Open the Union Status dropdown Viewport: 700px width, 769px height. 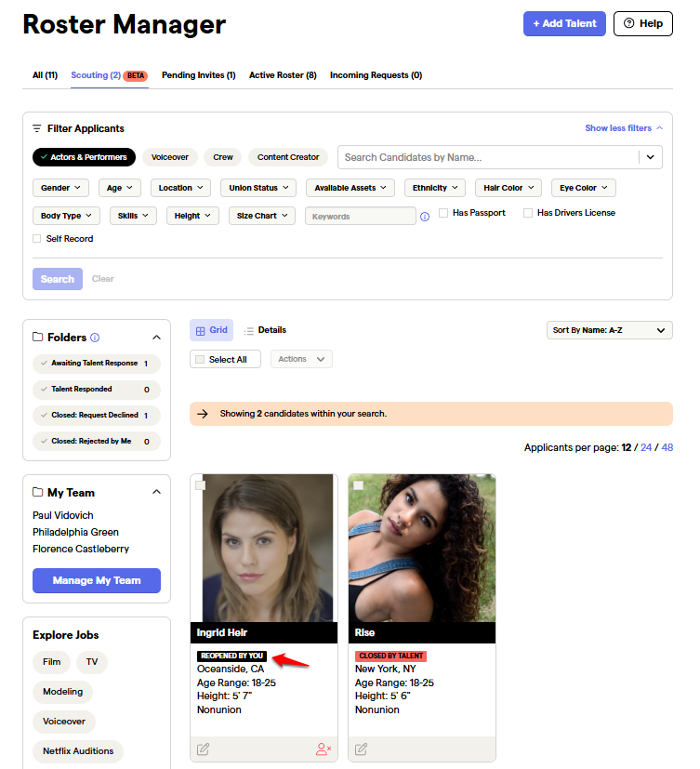258,188
